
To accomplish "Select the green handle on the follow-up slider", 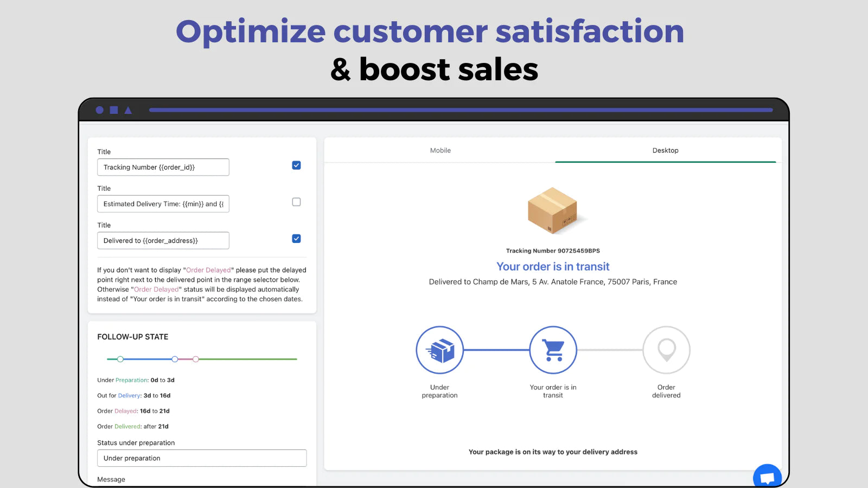I will (x=120, y=359).
